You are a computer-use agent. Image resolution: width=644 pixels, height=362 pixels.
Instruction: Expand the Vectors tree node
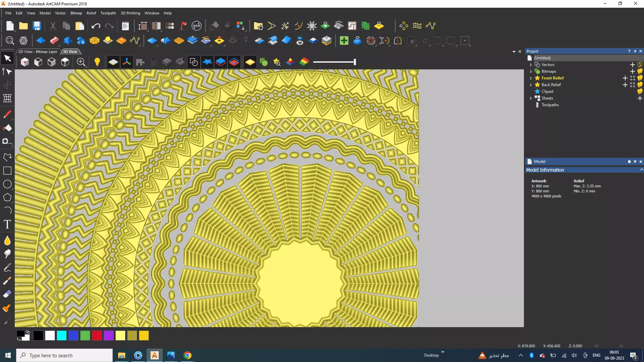531,65
